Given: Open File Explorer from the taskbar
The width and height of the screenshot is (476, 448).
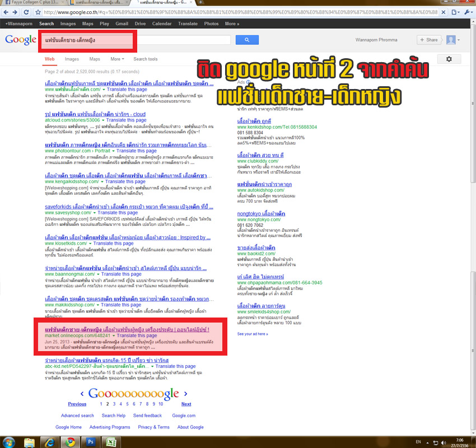Looking at the screenshot, I should point(30,442).
